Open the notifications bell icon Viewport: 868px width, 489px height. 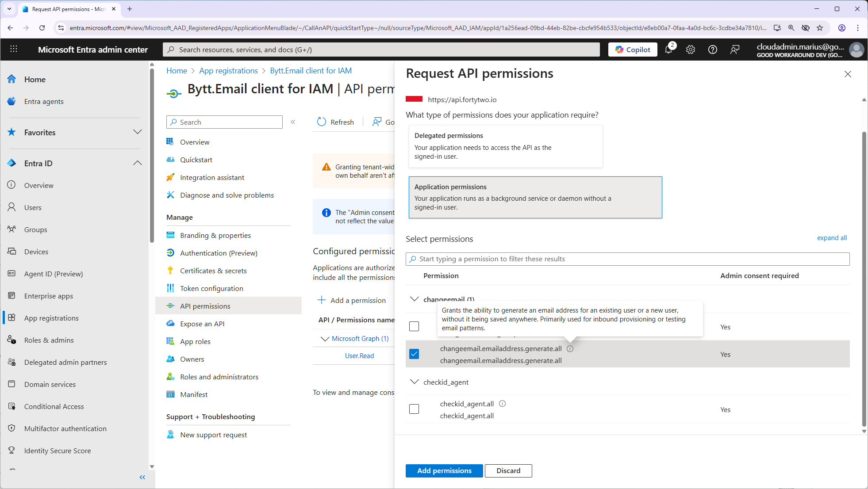click(668, 50)
